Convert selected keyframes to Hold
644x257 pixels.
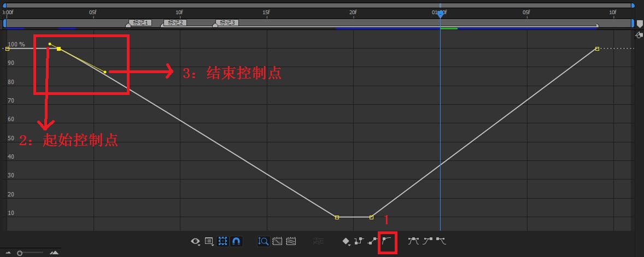point(359,241)
